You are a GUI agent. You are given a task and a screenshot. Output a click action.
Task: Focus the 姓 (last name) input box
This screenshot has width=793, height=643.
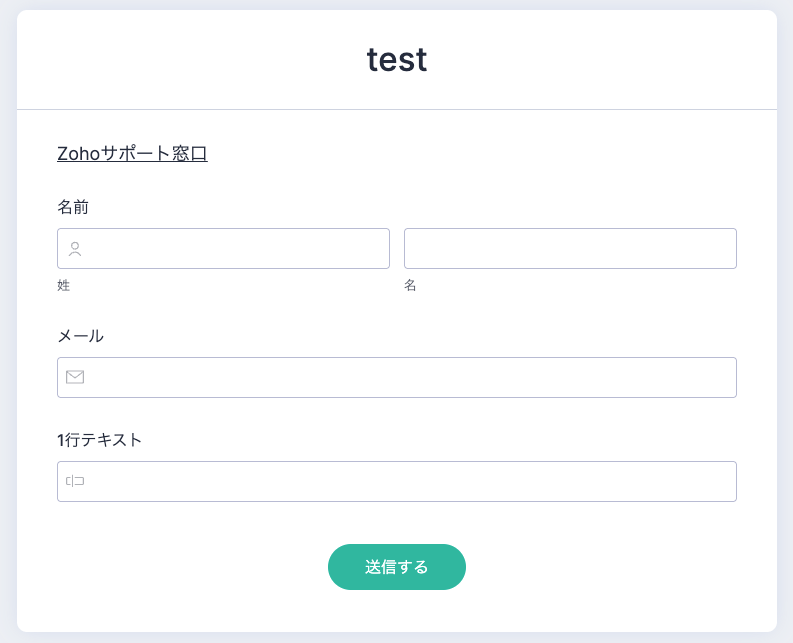(x=235, y=249)
